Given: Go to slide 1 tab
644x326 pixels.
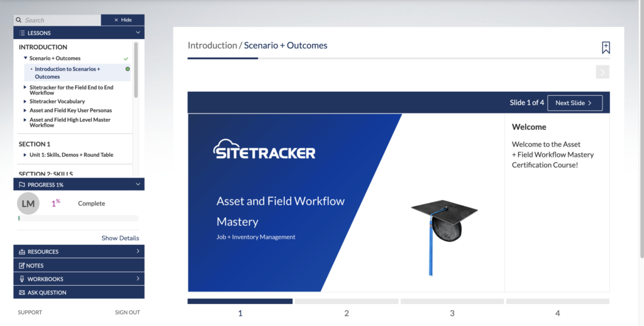Looking at the screenshot, I should point(240,308).
